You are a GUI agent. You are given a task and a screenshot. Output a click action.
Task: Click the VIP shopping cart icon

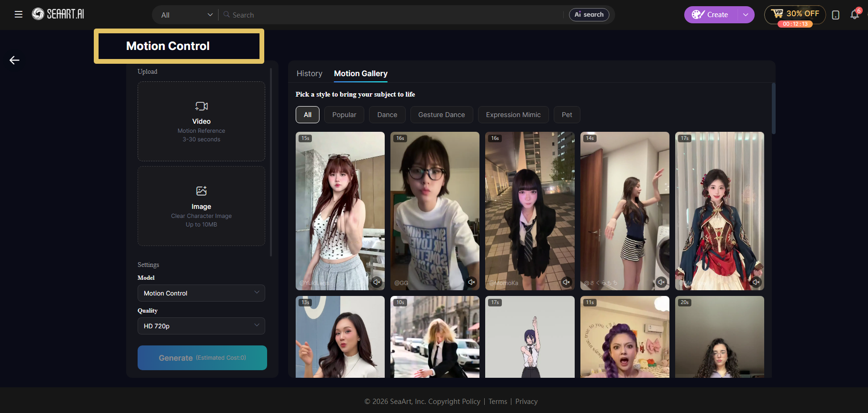[777, 13]
